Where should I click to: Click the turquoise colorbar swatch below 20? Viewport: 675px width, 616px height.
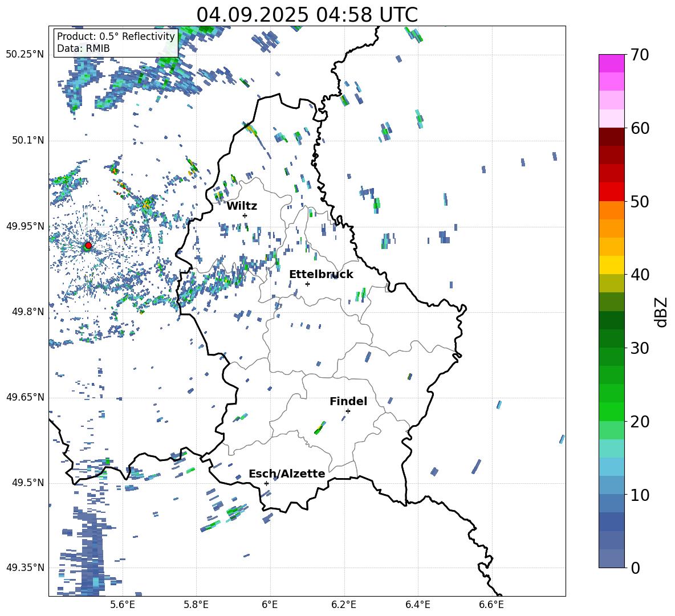611,448
